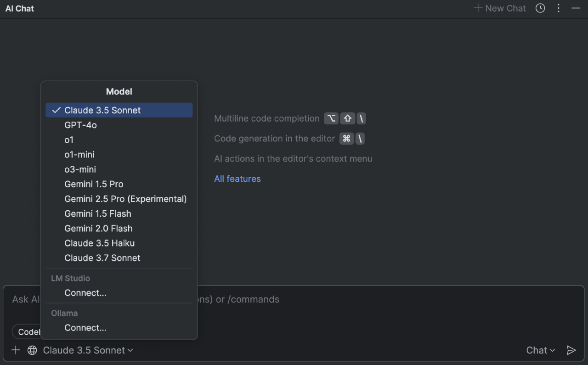
Task: Click the three-dot more options icon
Action: 559,8
